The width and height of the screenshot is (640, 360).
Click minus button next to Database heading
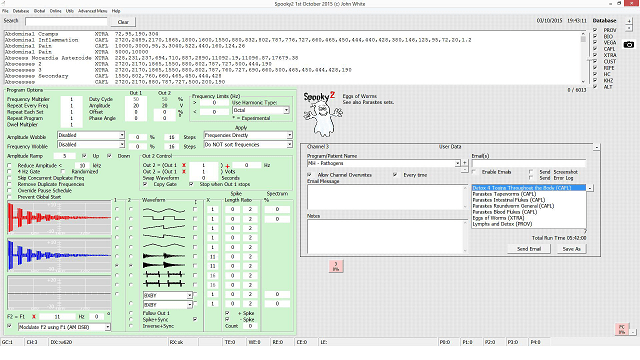(x=629, y=27)
